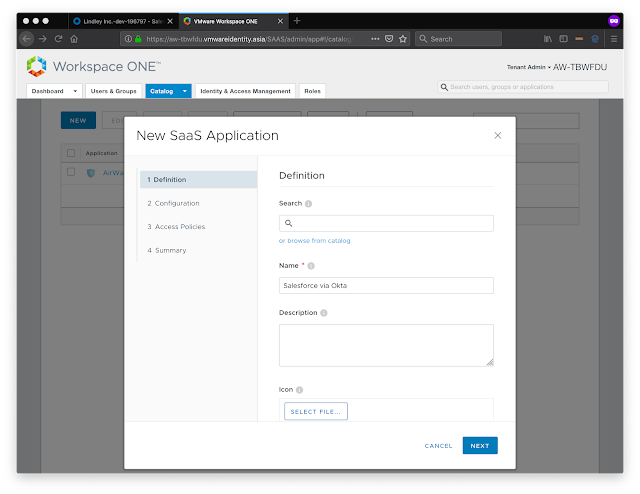
Task: Open the page actions three-dots menu
Action: click(375, 39)
